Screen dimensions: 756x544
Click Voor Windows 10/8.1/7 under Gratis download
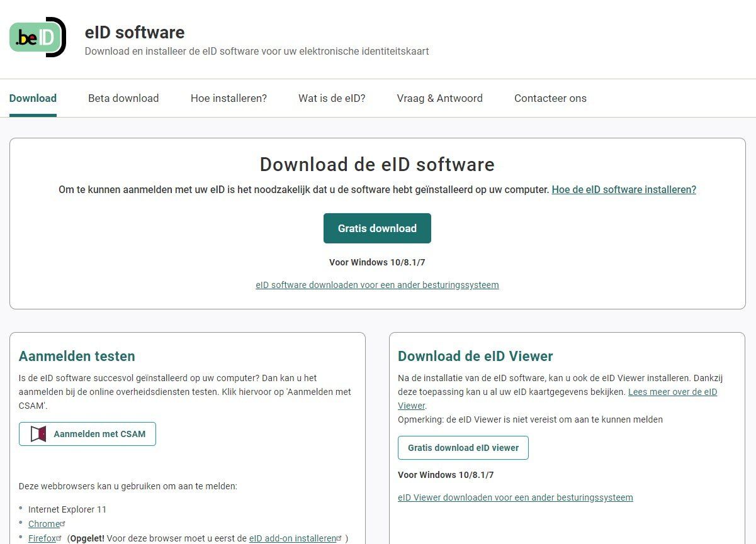[x=377, y=262]
